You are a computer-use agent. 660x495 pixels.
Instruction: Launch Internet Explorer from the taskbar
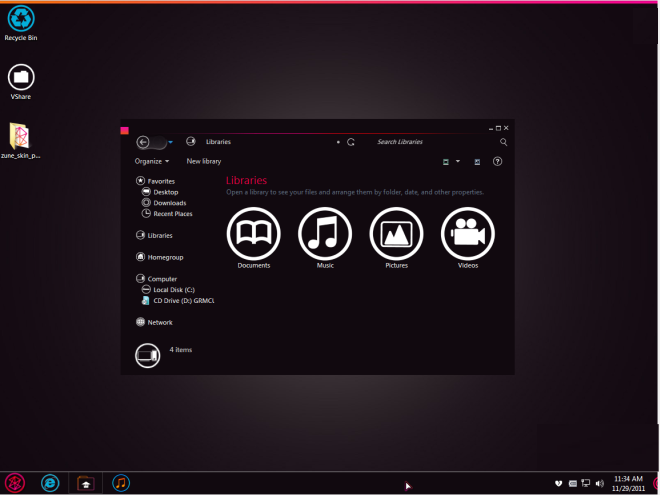(50, 483)
